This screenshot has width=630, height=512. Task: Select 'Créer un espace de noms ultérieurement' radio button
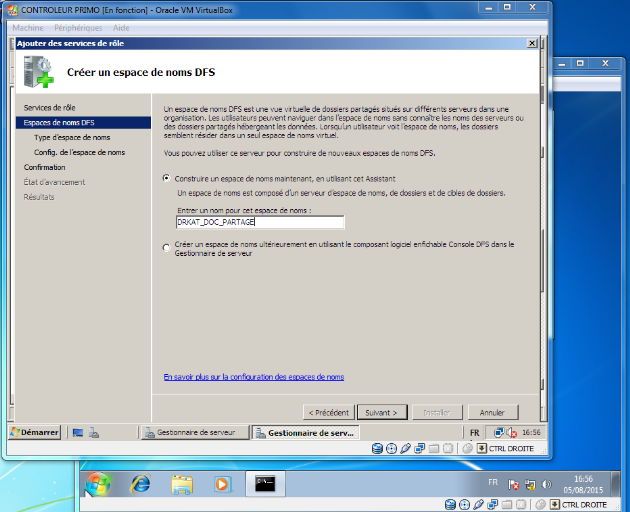click(x=166, y=248)
